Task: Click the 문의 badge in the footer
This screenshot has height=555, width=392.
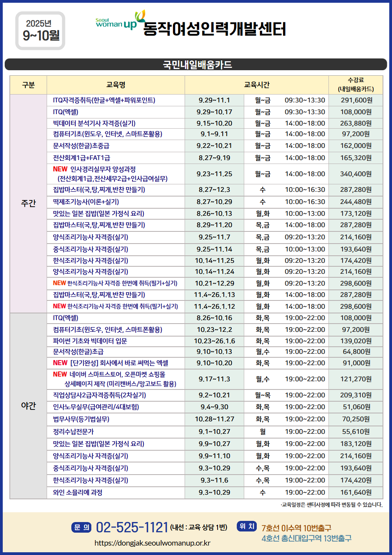Action: pos(82,527)
